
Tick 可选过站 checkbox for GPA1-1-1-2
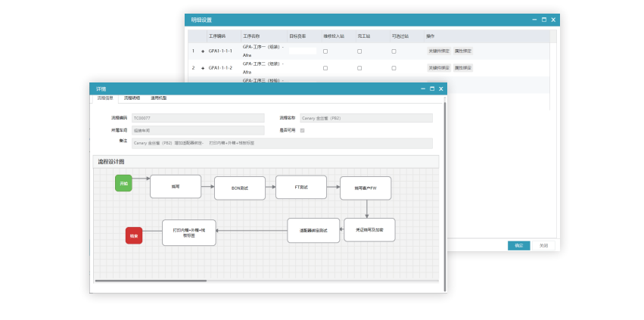pos(394,68)
